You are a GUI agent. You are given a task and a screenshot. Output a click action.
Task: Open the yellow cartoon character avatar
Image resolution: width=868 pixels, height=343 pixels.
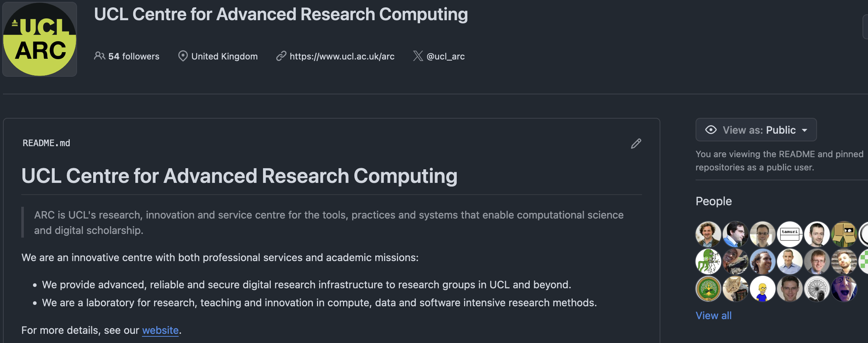coord(763,289)
